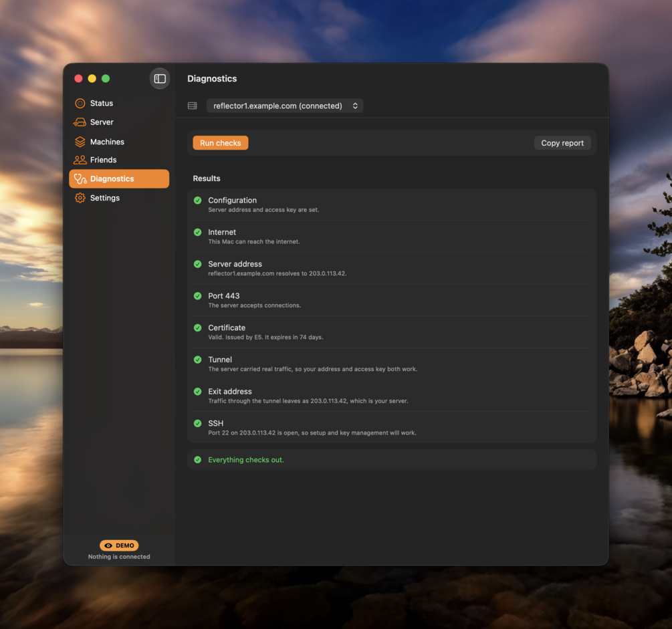The image size is (672, 629).
Task: Open the reflector1.example.com server dropdown
Action: [x=285, y=106]
